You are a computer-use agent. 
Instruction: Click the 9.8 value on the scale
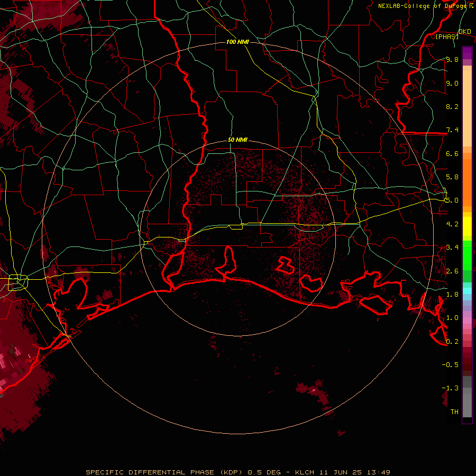[452, 59]
